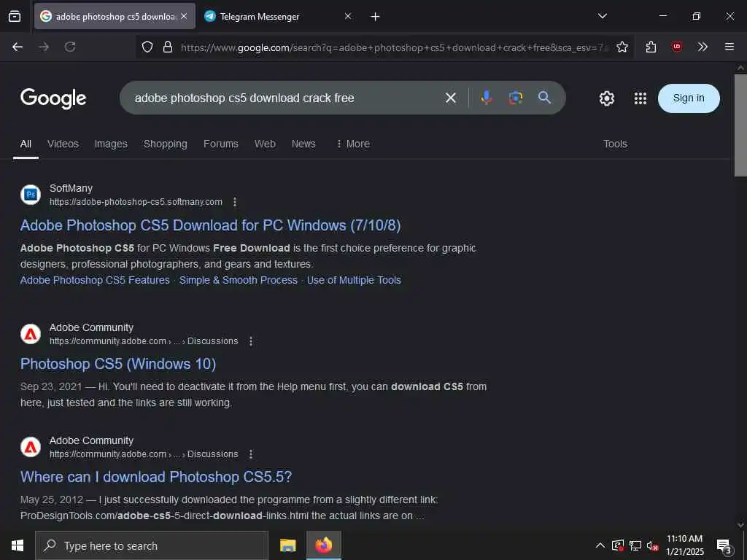Select the All results tab
Image resolution: width=747 pixels, height=560 pixels.
click(26, 144)
